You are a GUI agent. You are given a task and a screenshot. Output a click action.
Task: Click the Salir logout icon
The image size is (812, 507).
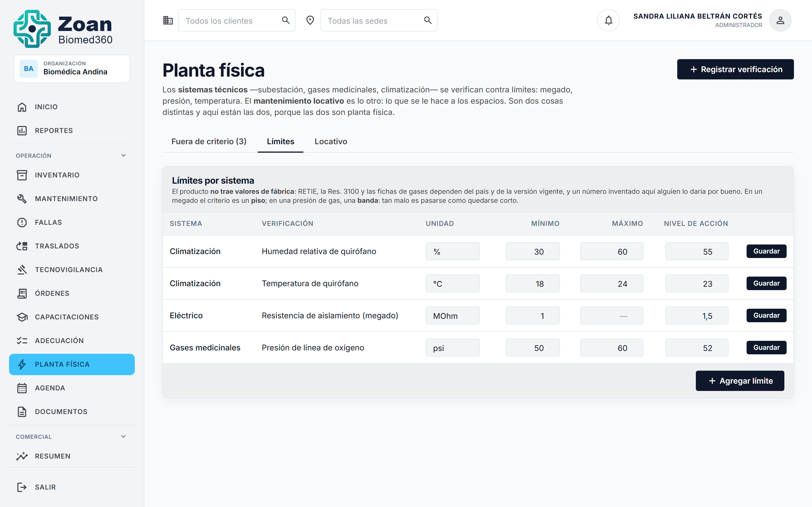22,487
